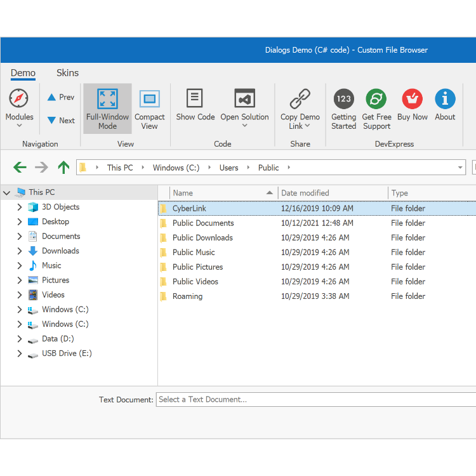476x476 pixels.
Task: Click the green up-folder arrow
Action: click(63, 168)
